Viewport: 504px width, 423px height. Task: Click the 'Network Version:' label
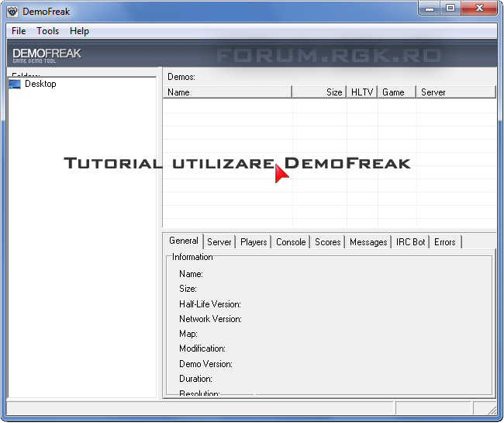pyautogui.click(x=211, y=319)
